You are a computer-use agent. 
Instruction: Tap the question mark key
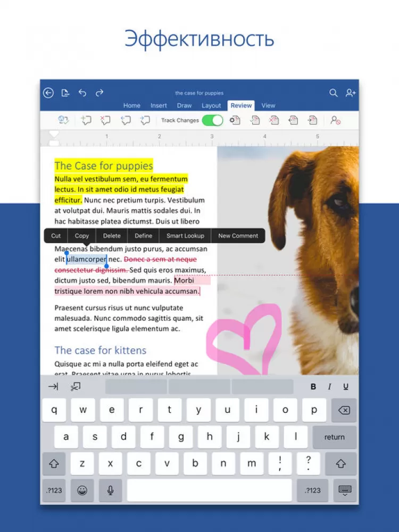[308, 463]
